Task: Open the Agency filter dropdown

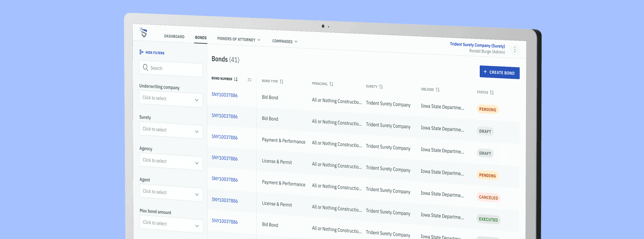Action: [x=171, y=161]
